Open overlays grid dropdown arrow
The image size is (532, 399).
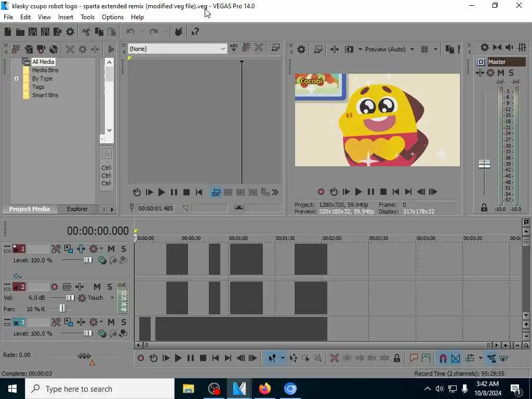click(x=435, y=49)
